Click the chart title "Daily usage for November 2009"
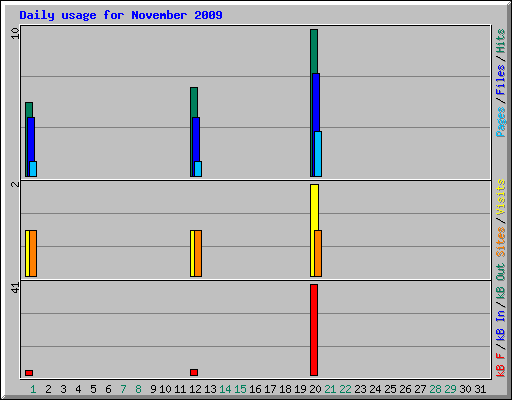 click(x=121, y=15)
